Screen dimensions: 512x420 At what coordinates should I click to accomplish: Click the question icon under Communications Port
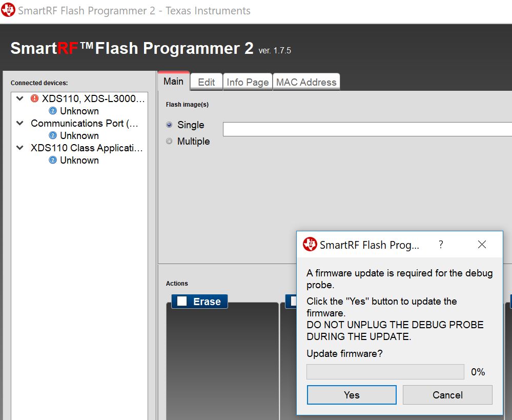click(53, 135)
